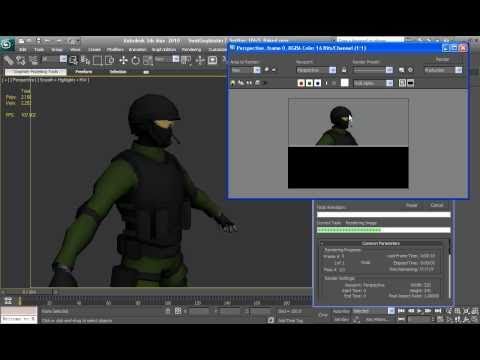Click Copy Image icon in render window

[x=241, y=83]
